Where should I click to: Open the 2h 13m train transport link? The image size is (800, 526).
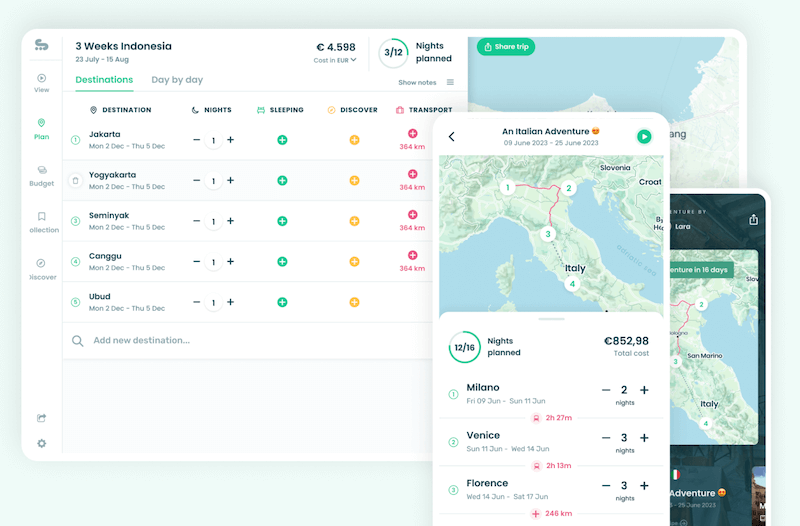point(552,466)
